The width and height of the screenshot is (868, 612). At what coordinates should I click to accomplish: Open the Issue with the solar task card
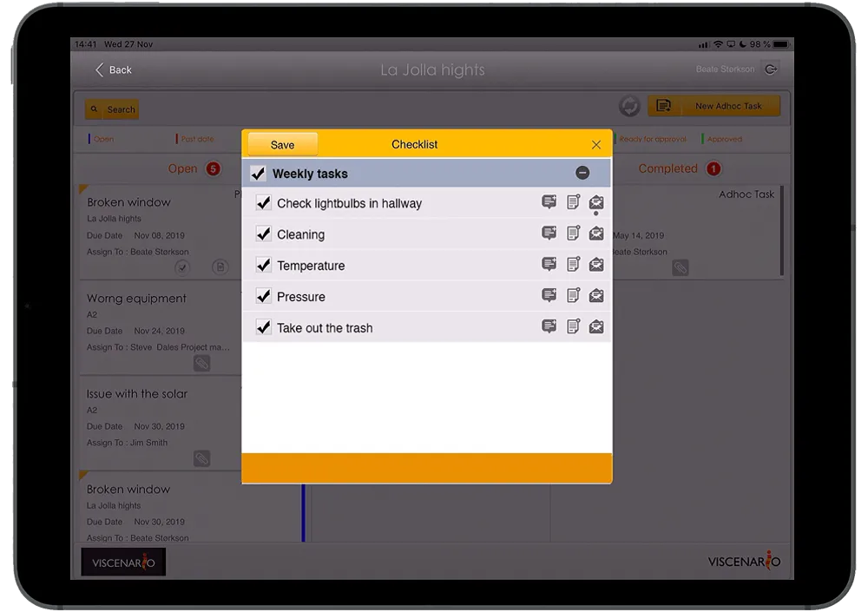coord(161,424)
